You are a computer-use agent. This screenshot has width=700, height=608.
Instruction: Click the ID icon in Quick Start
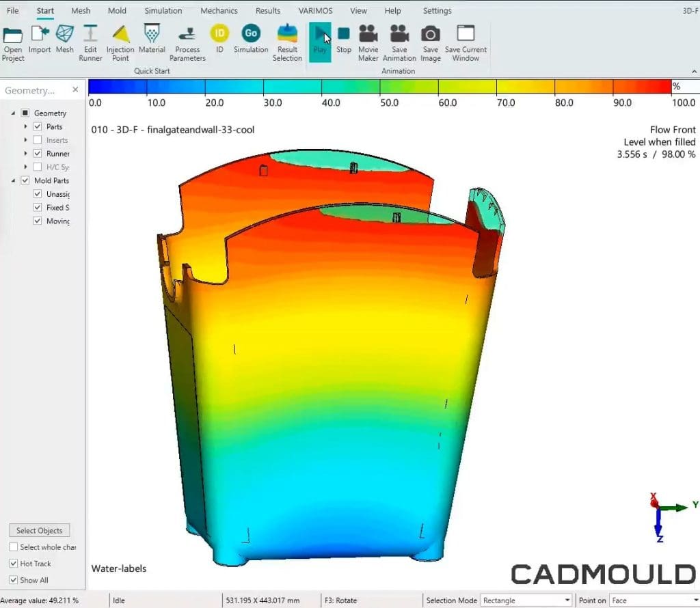tap(219, 32)
